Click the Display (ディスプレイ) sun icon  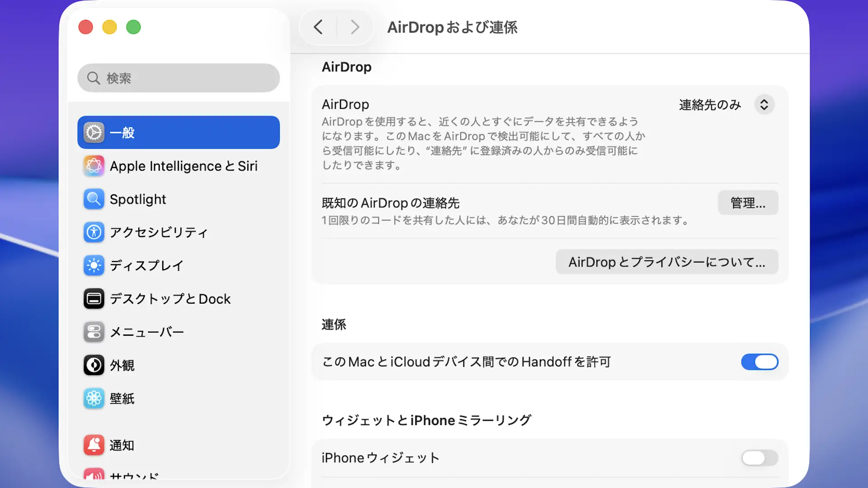click(94, 265)
